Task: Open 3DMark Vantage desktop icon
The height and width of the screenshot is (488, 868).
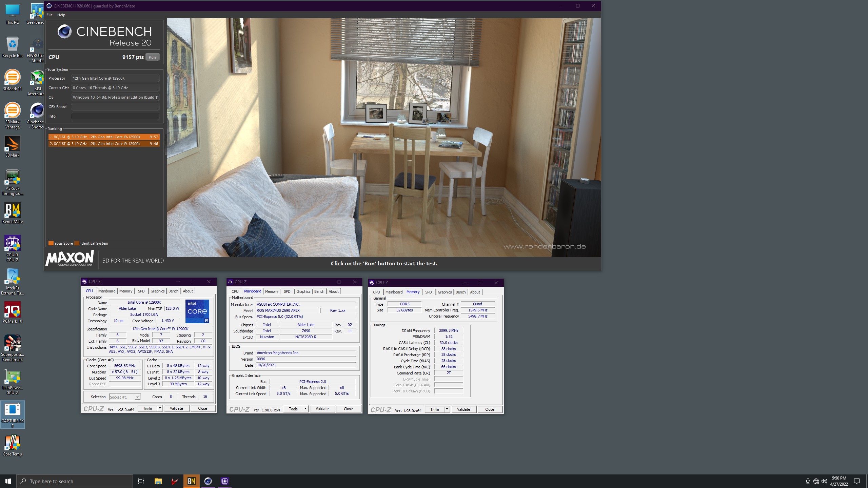Action: pos(12,116)
